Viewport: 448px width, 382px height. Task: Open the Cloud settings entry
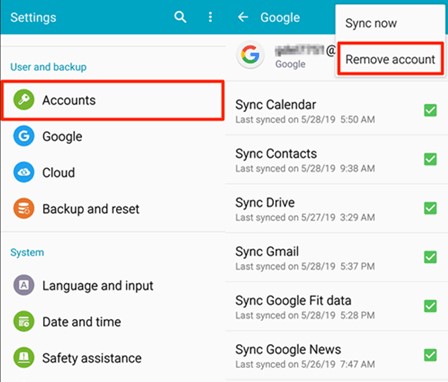pos(113,172)
